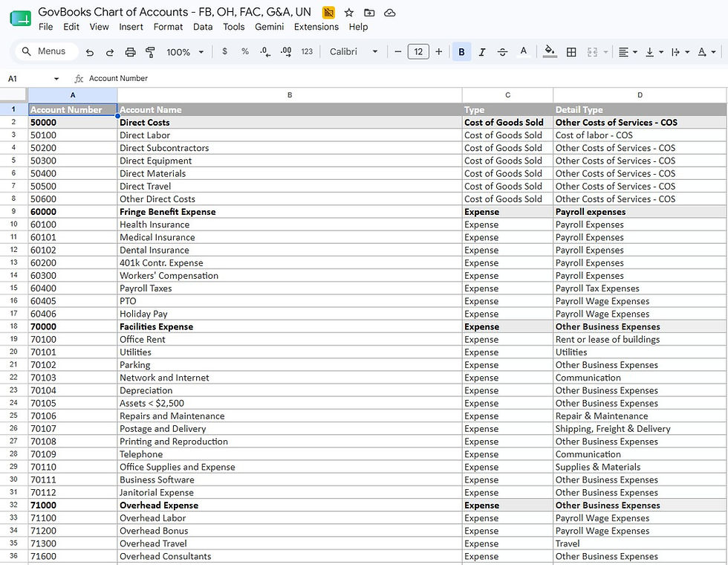Open zoom level 100% dropdown
This screenshot has height=565, width=728.
coord(185,52)
